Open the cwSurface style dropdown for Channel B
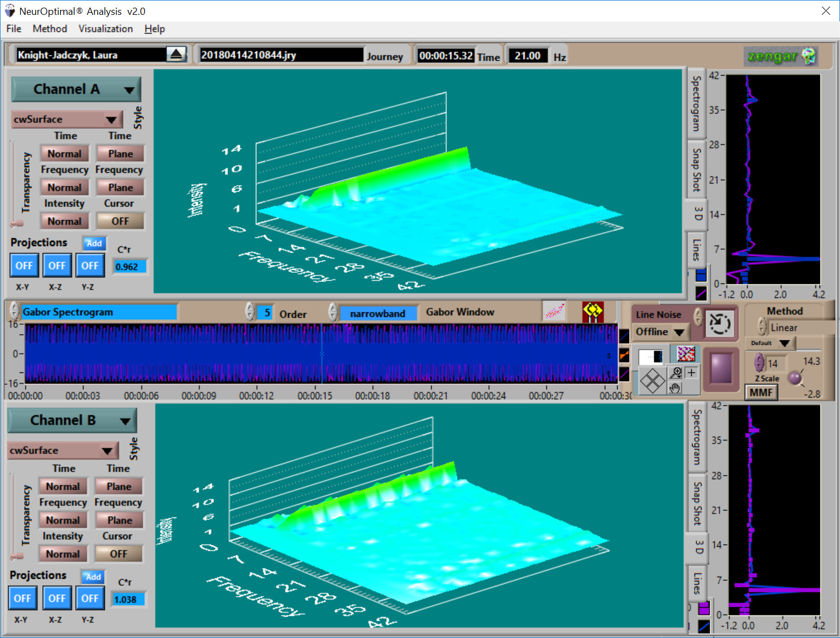 [x=62, y=450]
